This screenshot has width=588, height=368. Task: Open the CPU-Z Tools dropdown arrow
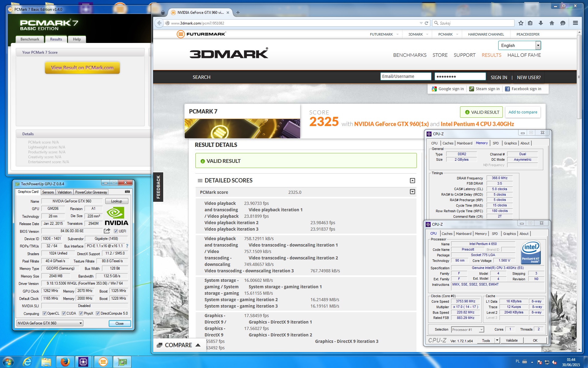(x=497, y=340)
